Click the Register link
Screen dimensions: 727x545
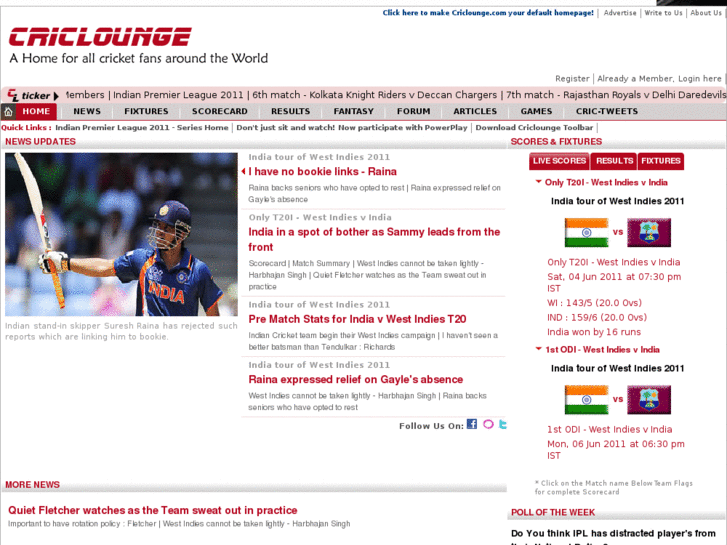572,79
